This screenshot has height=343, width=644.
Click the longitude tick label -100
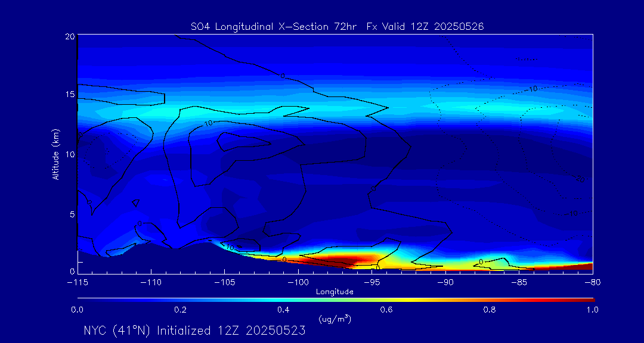click(298, 282)
